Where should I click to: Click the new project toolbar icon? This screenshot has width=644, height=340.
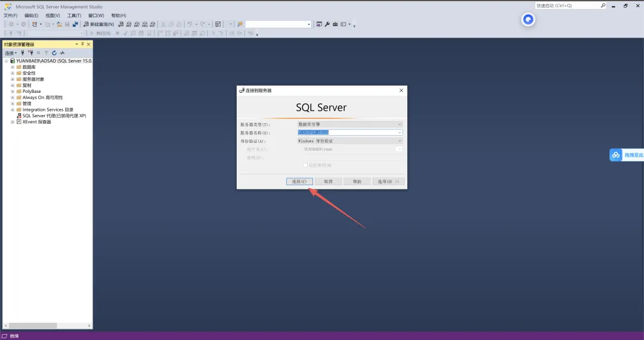pos(35,24)
